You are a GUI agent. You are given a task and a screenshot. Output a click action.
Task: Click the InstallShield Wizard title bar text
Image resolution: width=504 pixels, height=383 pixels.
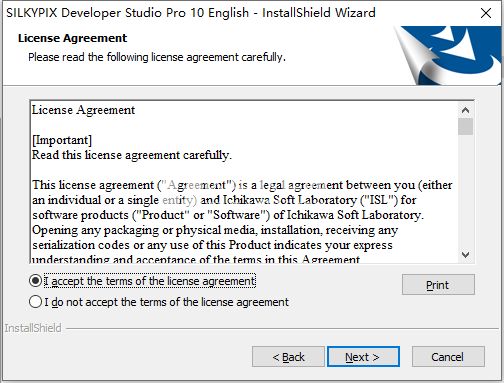pyautogui.click(x=191, y=13)
